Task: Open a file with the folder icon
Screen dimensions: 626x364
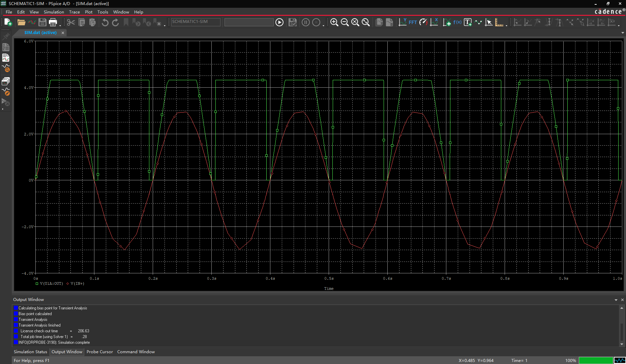Action: pos(21,22)
